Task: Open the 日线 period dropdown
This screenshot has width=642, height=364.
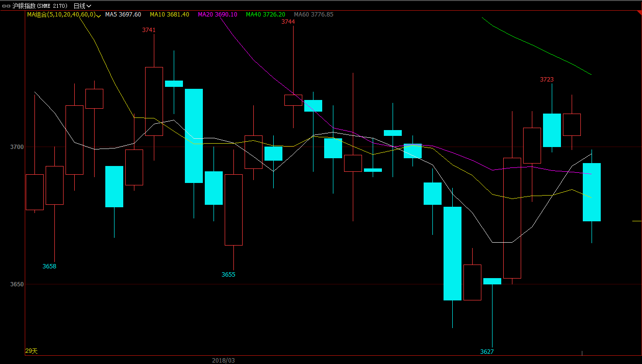Action: click(82, 6)
